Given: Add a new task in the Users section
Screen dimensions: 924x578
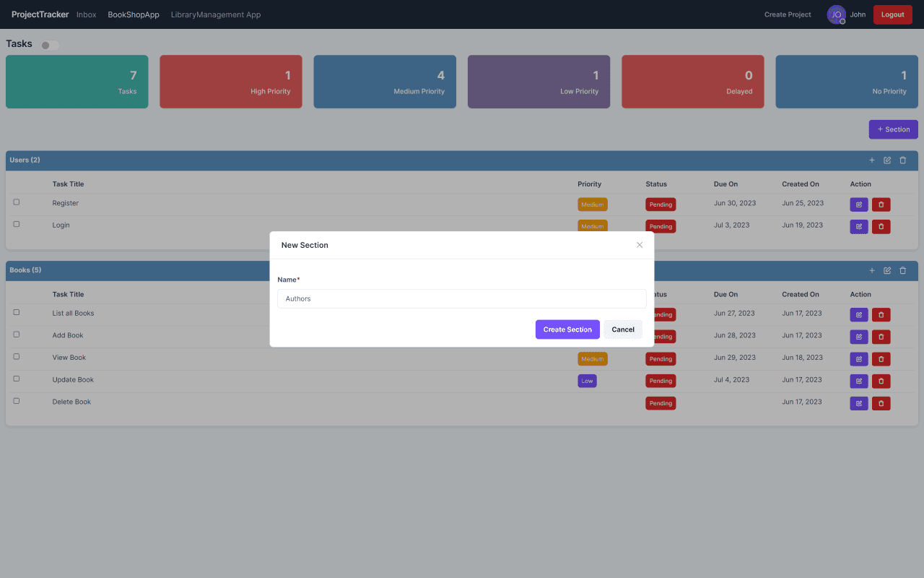Looking at the screenshot, I should click(x=871, y=160).
